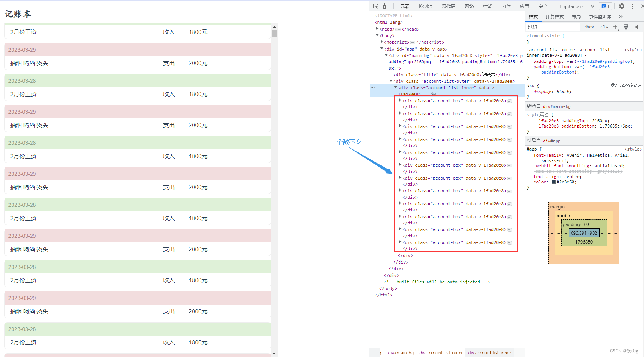Click the text-align: center declaration
This screenshot has height=357, width=644.
point(557,177)
